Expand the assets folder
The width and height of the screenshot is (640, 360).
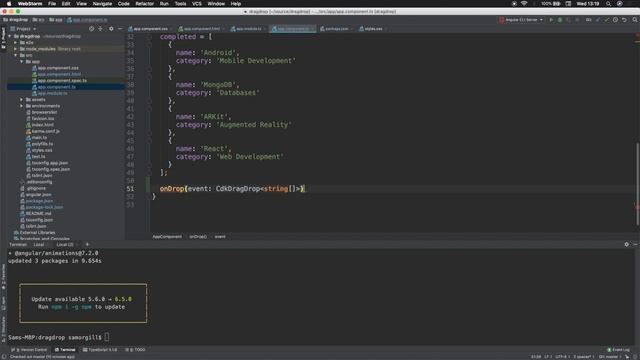[22, 100]
